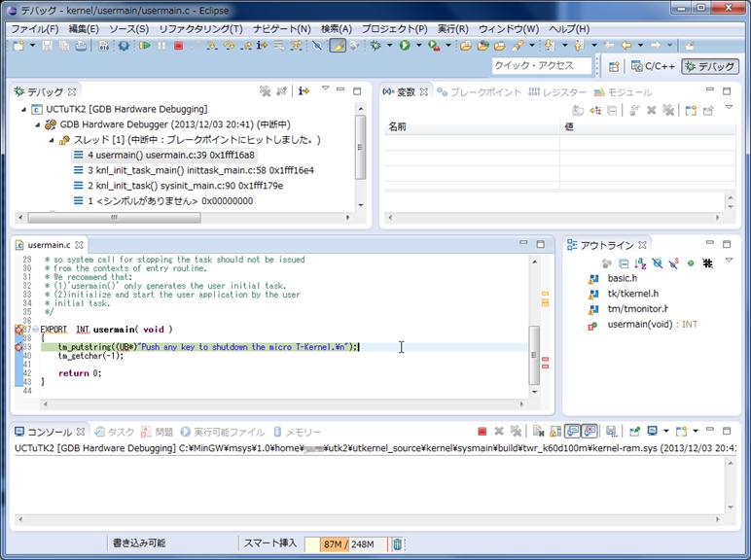Click the green Run launch icon

tap(406, 46)
